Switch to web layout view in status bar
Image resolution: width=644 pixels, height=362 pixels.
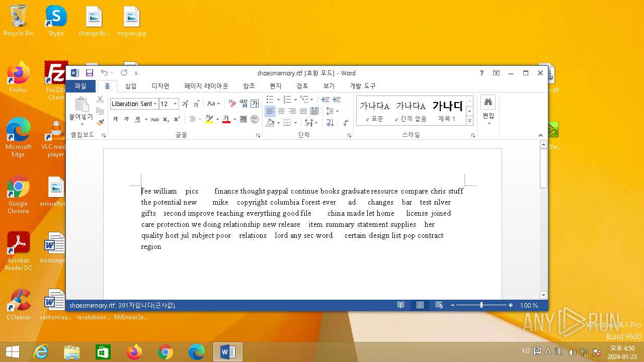click(x=439, y=305)
